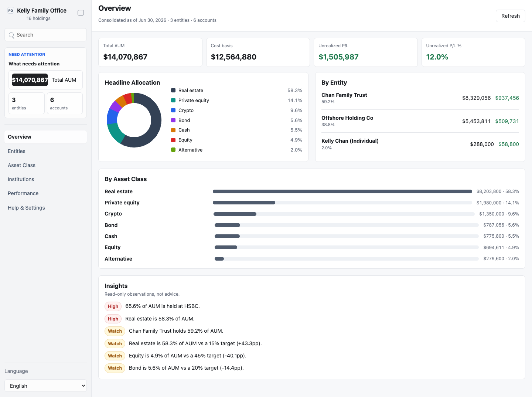Click the Cash legend orange swatch
The image size is (532, 397).
pyautogui.click(x=173, y=130)
